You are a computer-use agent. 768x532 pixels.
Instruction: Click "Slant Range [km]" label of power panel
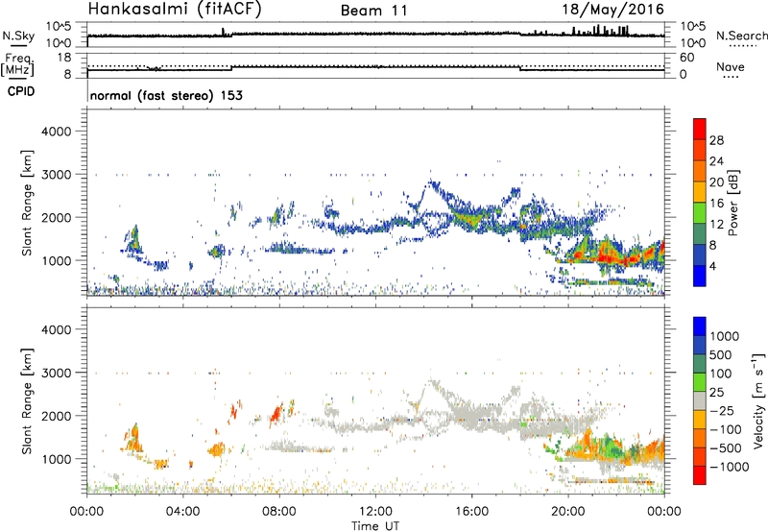[27, 203]
